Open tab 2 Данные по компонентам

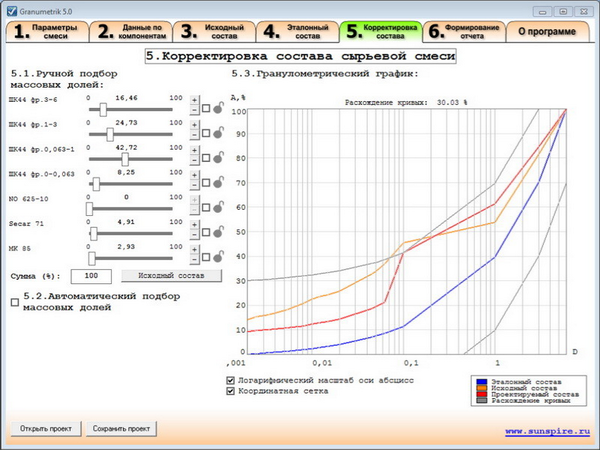131,32
